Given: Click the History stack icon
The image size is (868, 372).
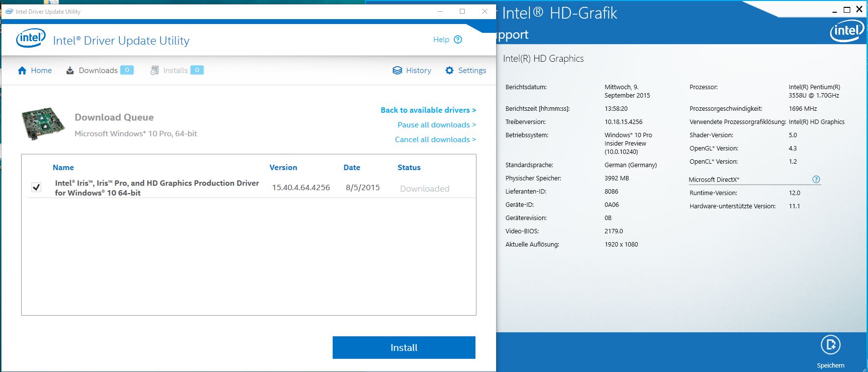Looking at the screenshot, I should tap(397, 71).
